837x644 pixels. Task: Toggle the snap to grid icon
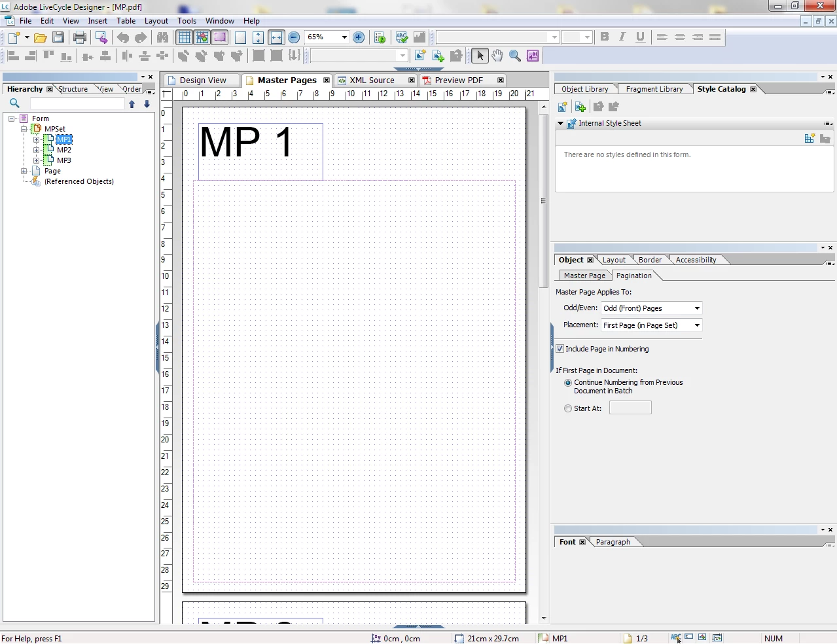(x=202, y=37)
